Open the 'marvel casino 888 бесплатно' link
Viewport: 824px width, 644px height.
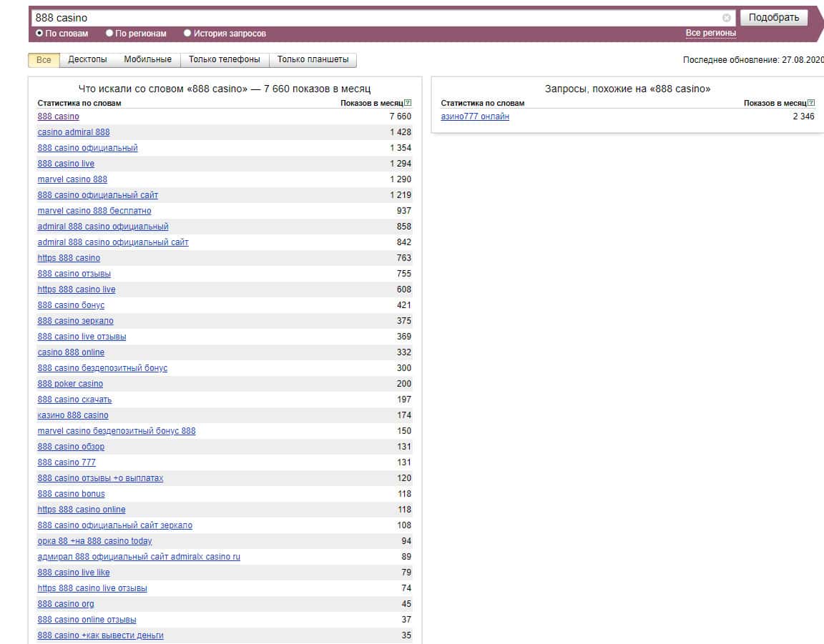pyautogui.click(x=94, y=211)
